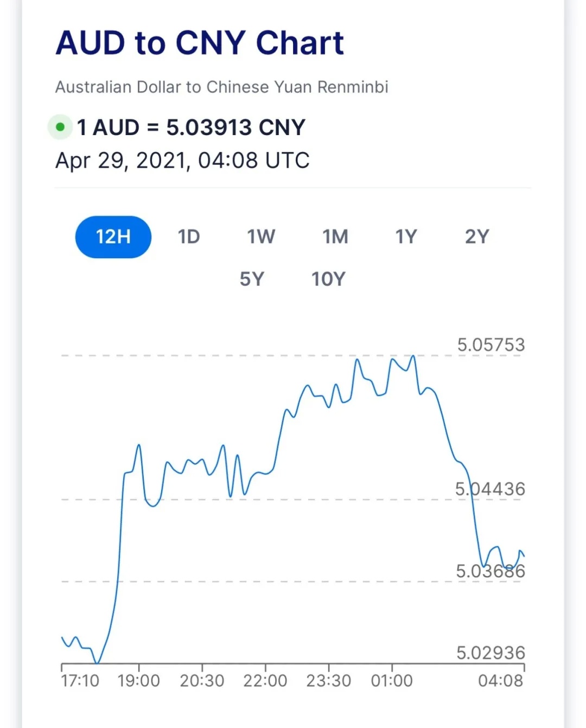Click the 04:08 end time label
586x728 pixels.
click(x=501, y=680)
